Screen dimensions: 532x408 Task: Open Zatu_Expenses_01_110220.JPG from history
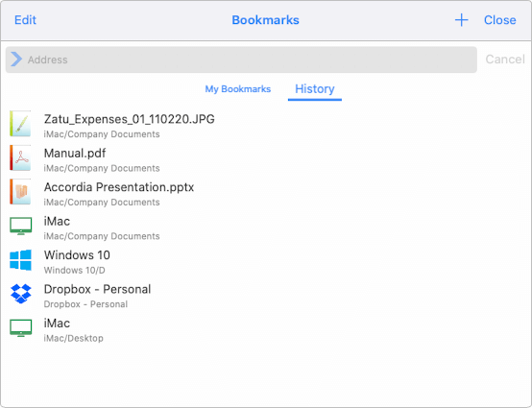pos(129,119)
